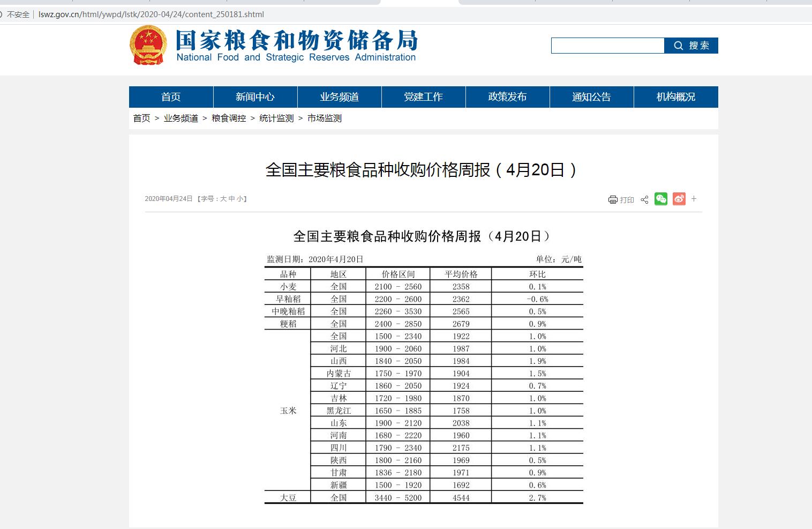Click 首页 in the breadcrumb trail
The width and height of the screenshot is (812, 529).
(x=141, y=118)
